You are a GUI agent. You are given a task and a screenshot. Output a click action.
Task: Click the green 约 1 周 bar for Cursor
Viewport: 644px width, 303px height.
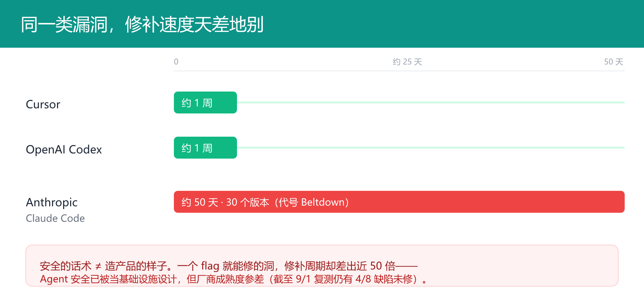205,103
